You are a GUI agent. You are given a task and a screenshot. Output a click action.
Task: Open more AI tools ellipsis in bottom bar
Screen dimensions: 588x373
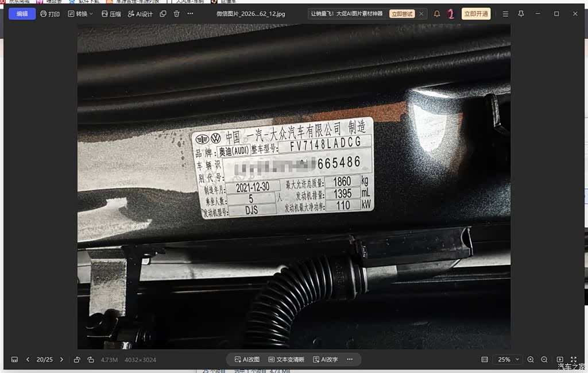(350, 359)
